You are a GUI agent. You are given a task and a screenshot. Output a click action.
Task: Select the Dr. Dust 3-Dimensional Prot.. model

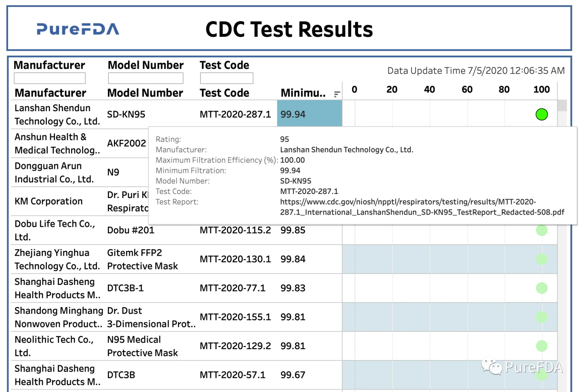(152, 317)
